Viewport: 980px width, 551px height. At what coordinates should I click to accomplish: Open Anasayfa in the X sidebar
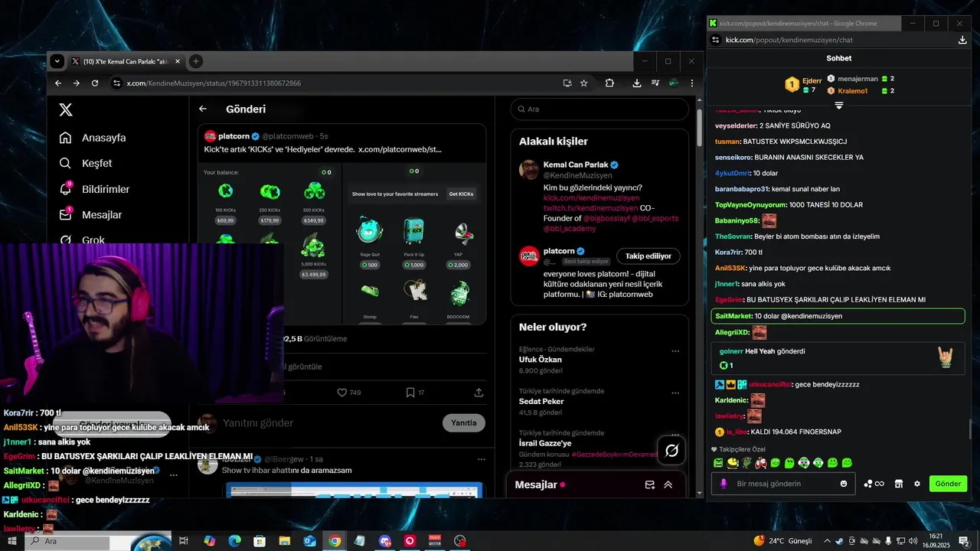click(93, 138)
